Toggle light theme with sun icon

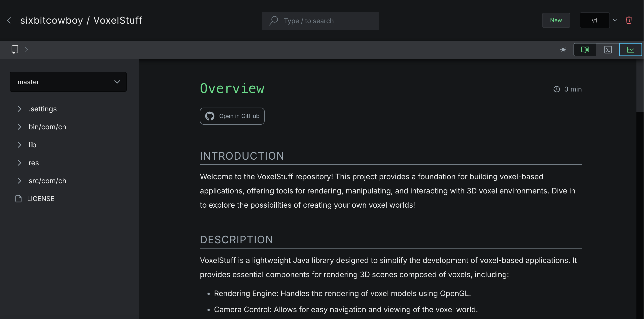[563, 49]
